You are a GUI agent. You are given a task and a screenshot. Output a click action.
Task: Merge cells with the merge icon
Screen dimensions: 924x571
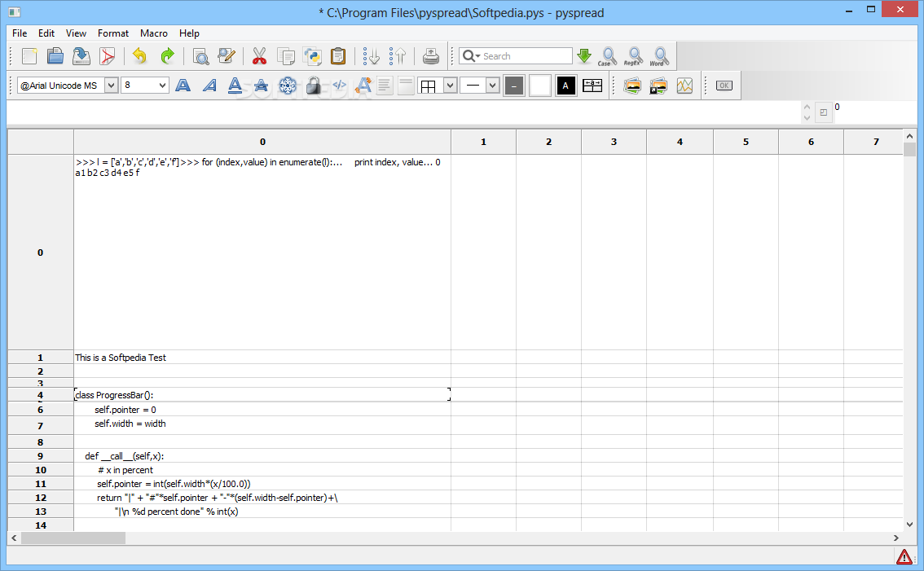click(x=592, y=86)
